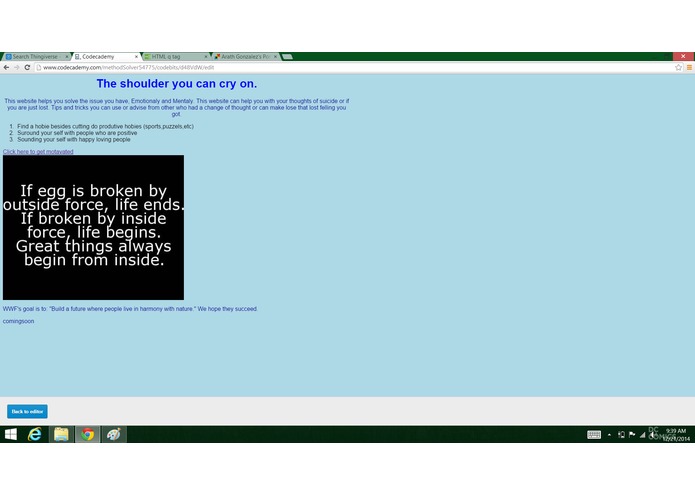
Task: Select the Codecademy tab
Action: tap(105, 57)
